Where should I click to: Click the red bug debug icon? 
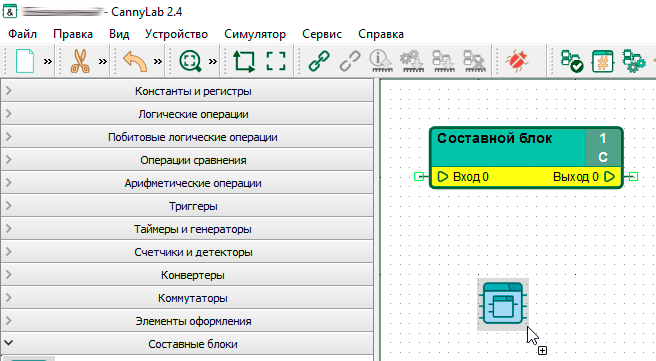pyautogui.click(x=517, y=61)
